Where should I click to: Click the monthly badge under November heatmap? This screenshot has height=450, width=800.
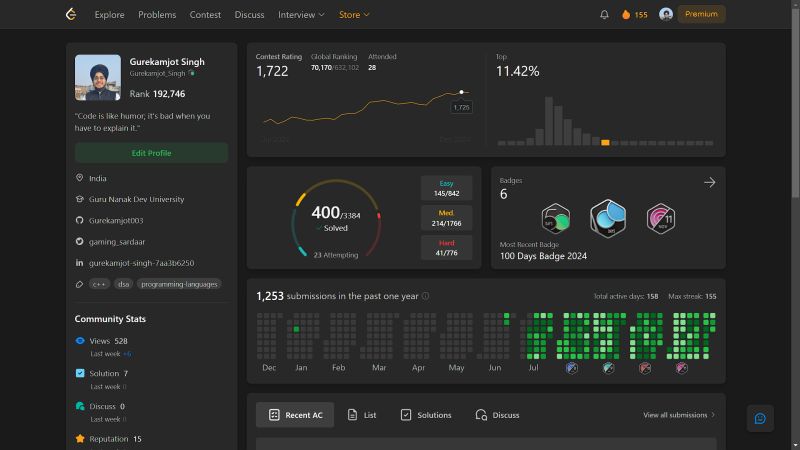coord(682,368)
